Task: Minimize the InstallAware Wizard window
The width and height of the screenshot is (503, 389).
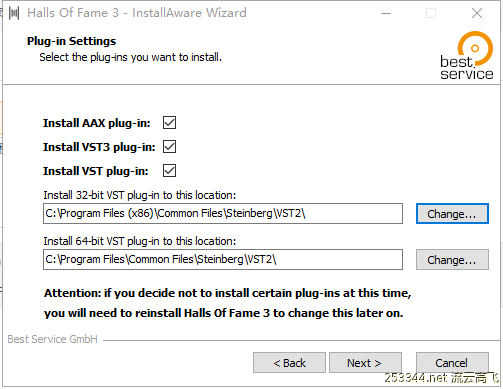Action: click(x=386, y=13)
